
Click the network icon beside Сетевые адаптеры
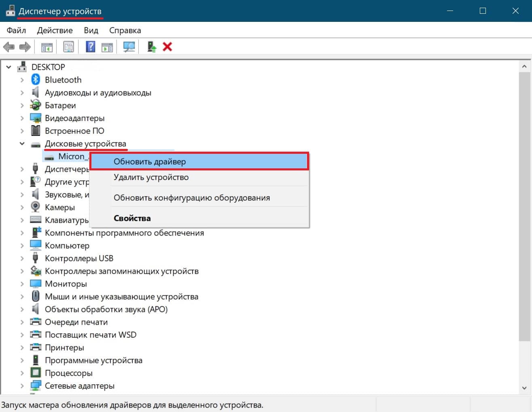(x=36, y=386)
